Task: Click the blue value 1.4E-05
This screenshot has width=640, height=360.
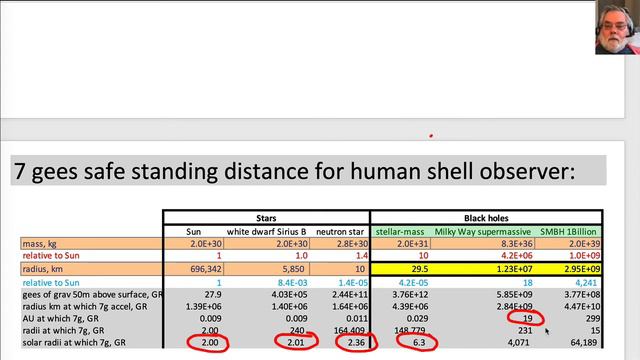Action: 353,283
